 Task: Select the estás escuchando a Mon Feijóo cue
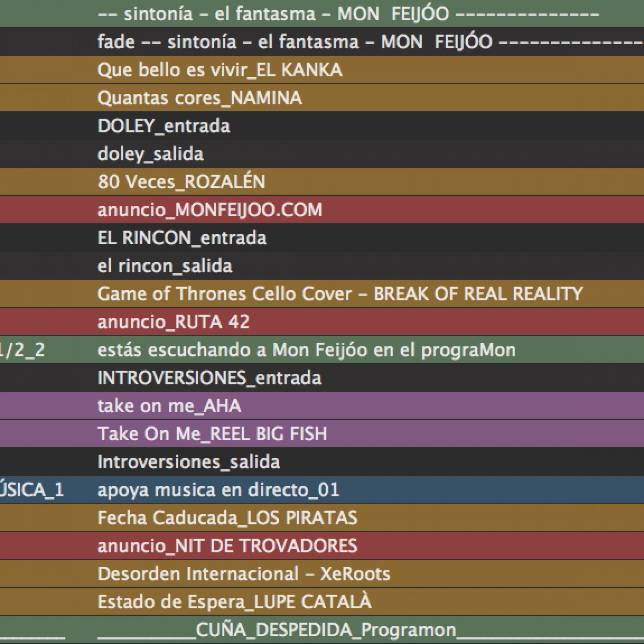(x=306, y=350)
